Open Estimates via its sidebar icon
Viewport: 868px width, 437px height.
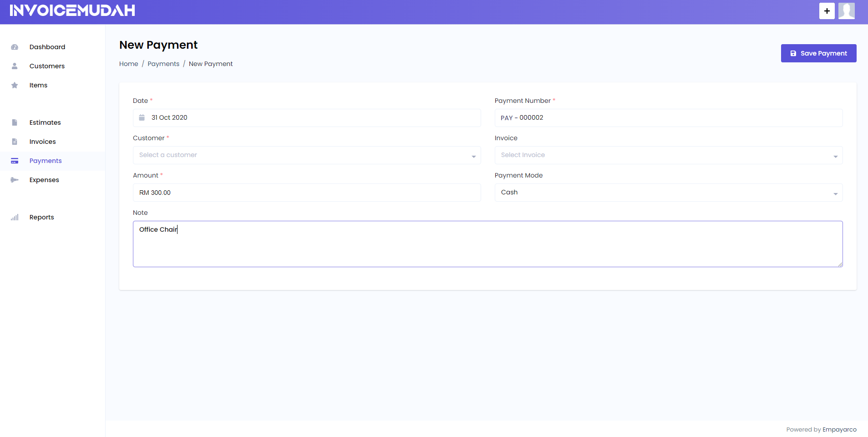tap(15, 122)
